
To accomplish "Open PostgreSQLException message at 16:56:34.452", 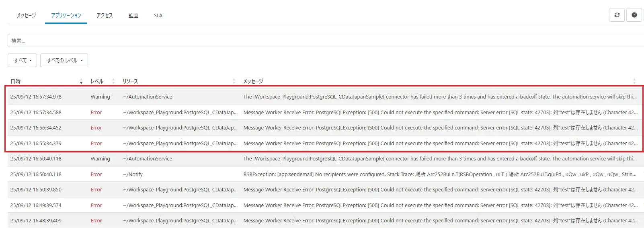I will (x=441, y=128).
